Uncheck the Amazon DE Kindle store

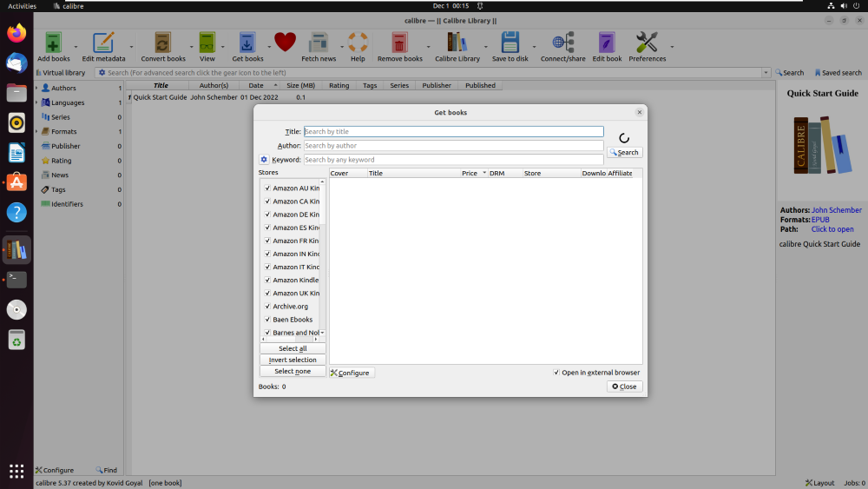pos(267,215)
